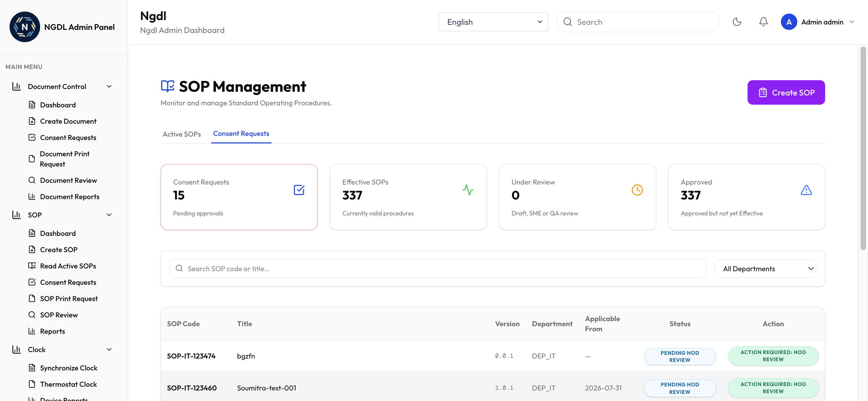Click the Create Document file-plus icon
This screenshot has height=401, width=868.
click(32, 121)
